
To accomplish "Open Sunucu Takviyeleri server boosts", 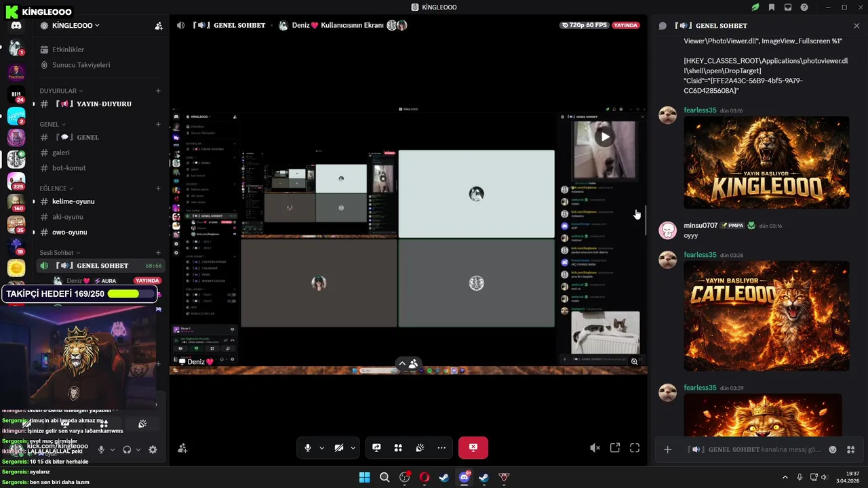I will [81, 65].
